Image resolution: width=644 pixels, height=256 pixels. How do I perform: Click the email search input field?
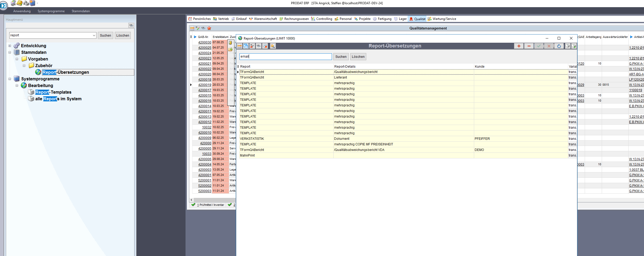[x=285, y=57]
